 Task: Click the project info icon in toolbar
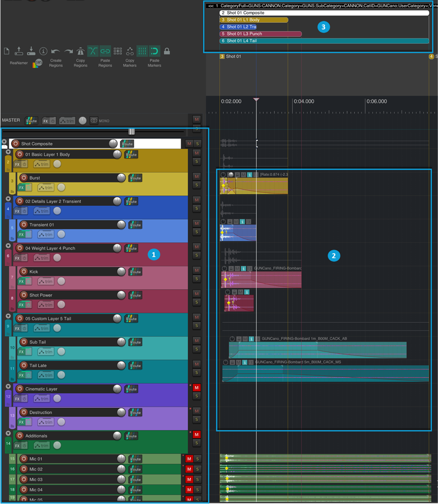[43, 51]
